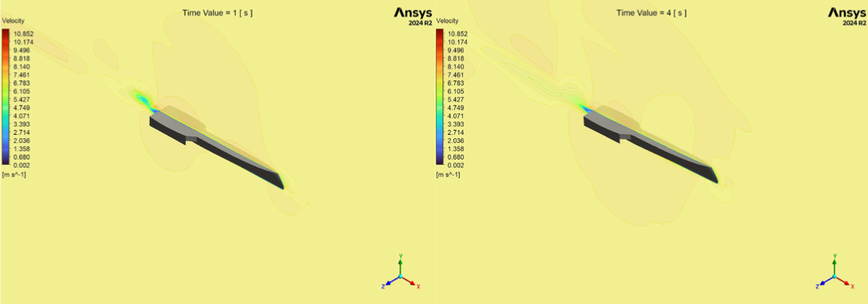The height and width of the screenshot is (304, 868).
Task: Click legend value 3.393 in the 1 s view
Action: click(22, 125)
